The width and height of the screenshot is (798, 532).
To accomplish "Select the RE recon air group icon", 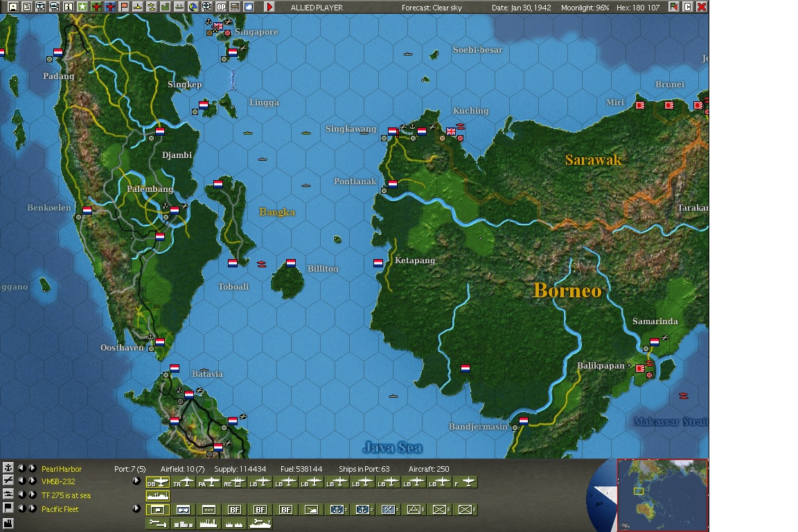I will (x=234, y=482).
